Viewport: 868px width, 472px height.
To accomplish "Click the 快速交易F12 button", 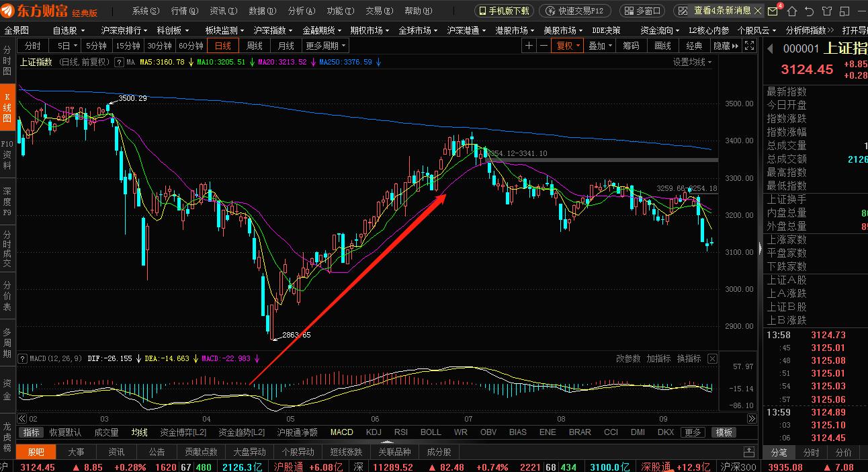I will tap(575, 11).
